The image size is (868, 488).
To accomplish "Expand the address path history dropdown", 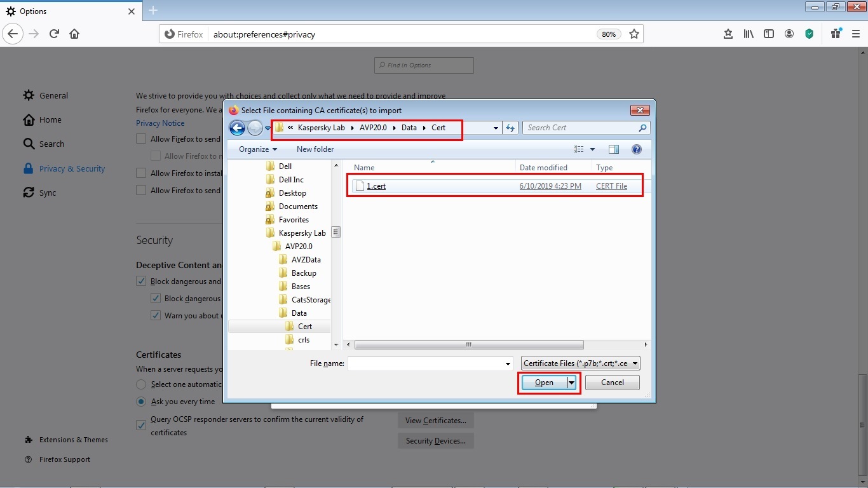I will click(496, 128).
